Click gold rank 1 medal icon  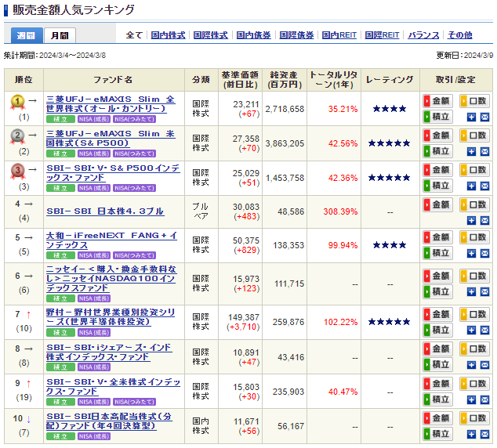(18, 103)
